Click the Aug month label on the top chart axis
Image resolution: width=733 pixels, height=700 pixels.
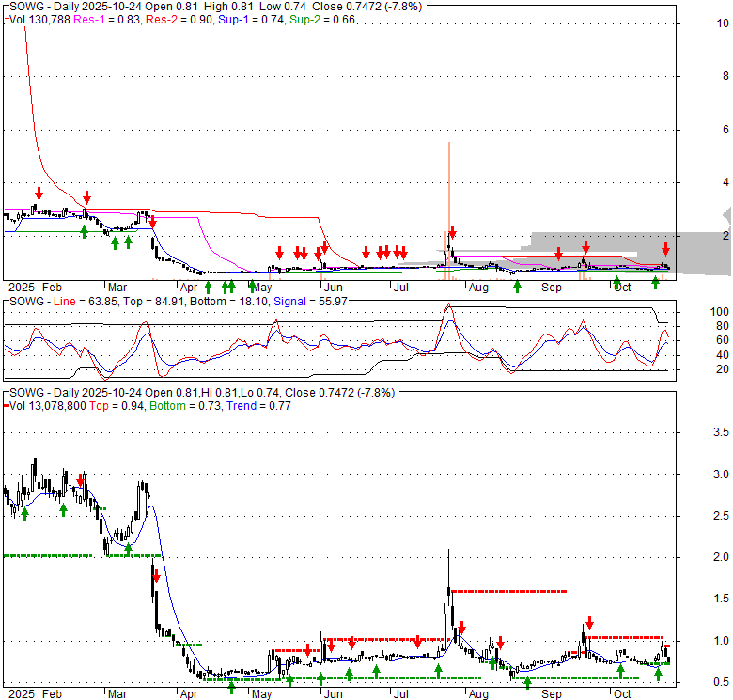pos(478,288)
